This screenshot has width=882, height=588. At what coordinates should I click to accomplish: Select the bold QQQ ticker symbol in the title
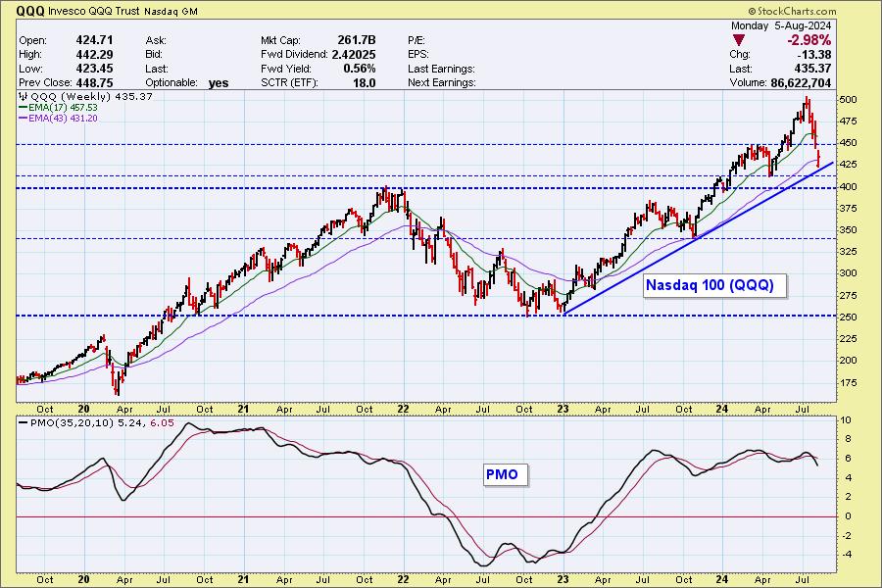pyautogui.click(x=30, y=11)
